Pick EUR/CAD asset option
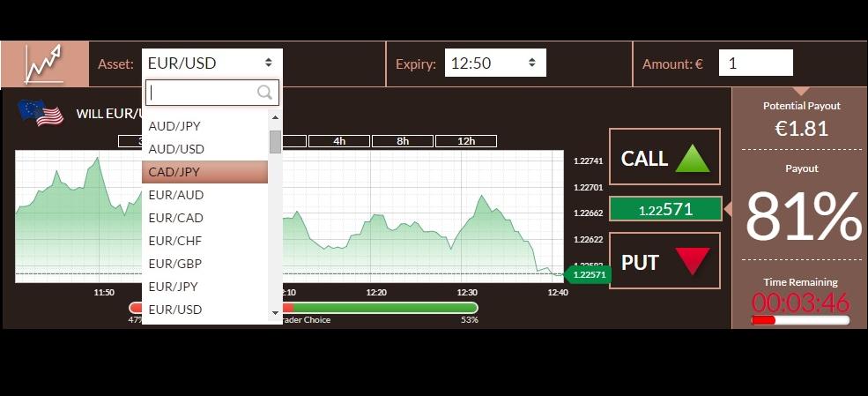 [204, 218]
